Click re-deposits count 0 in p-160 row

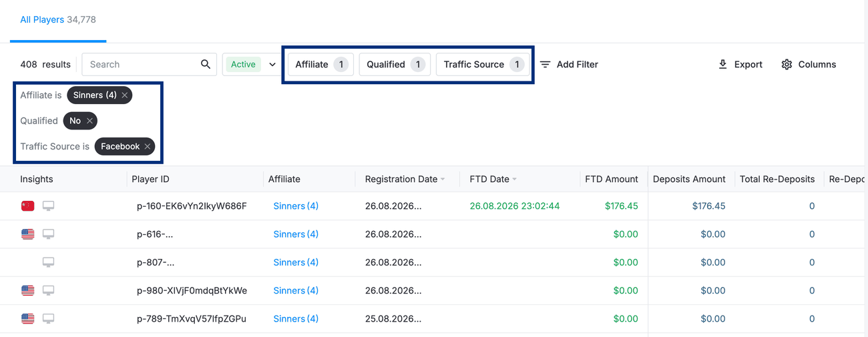click(812, 206)
